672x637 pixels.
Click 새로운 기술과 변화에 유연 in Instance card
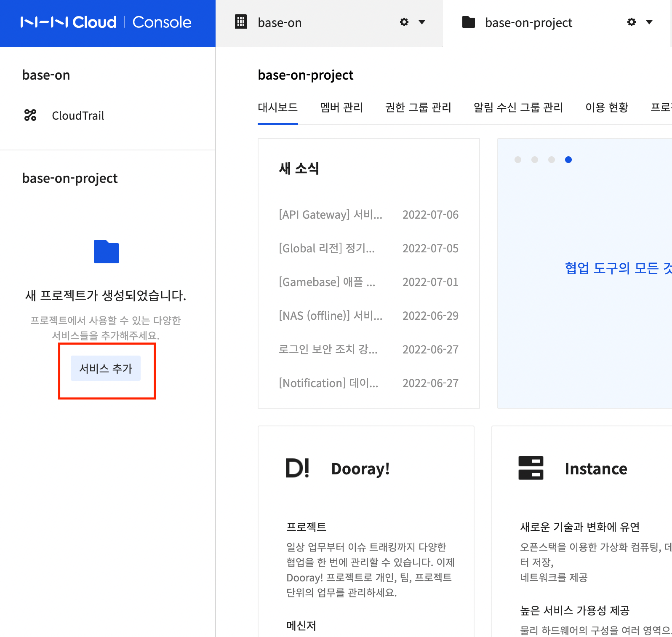coord(580,527)
